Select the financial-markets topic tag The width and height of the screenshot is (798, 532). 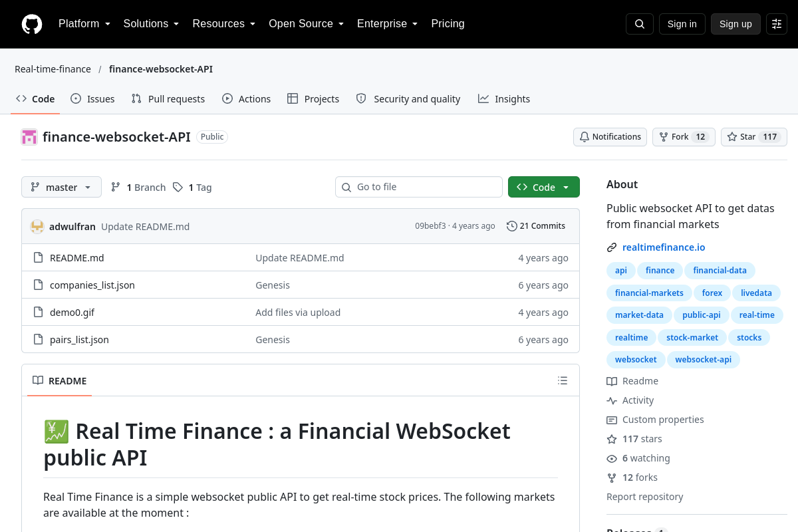pos(649,293)
